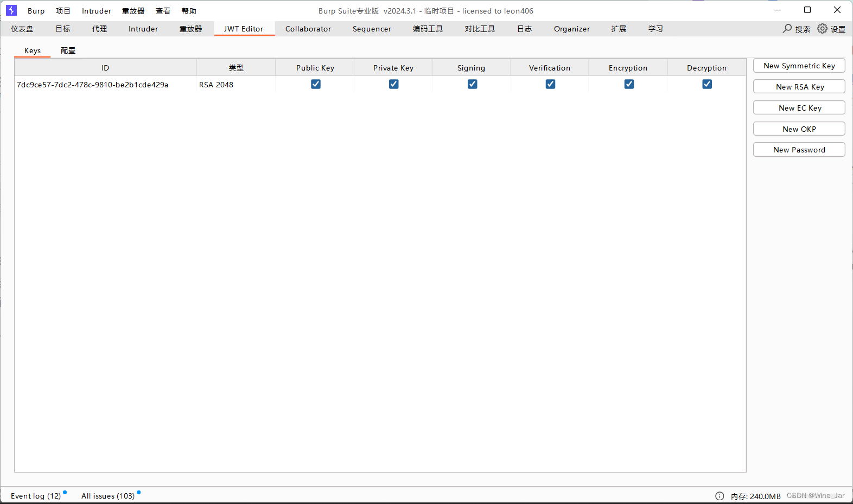Click the RSA 2048 type cell
This screenshot has width=853, height=504.
point(217,85)
